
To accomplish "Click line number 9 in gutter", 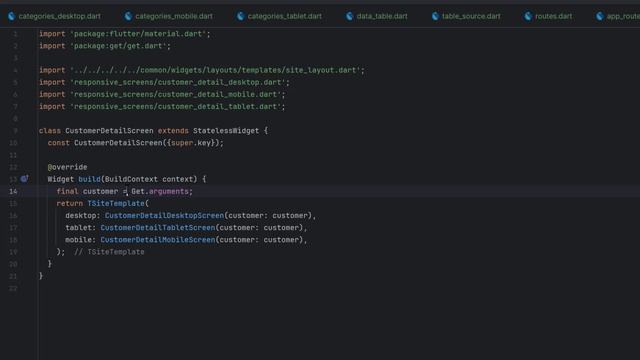I will tap(15, 131).
